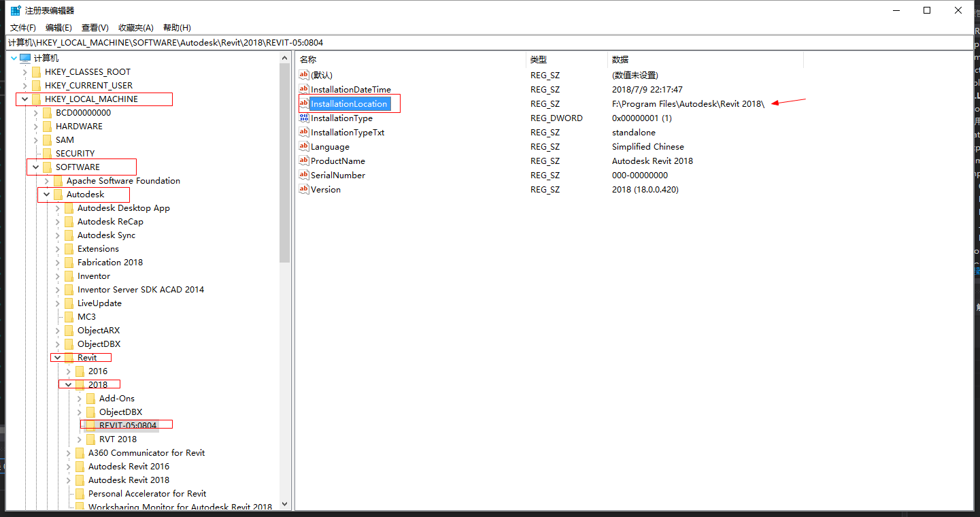The height and width of the screenshot is (517, 980).
Task: Select the SAM folder icon
Action: tap(47, 140)
